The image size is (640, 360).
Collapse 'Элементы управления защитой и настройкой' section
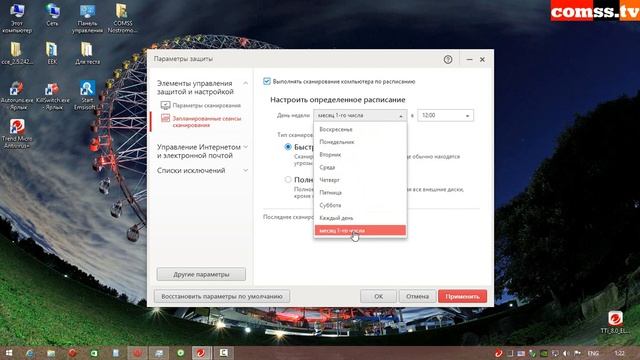click(x=245, y=83)
